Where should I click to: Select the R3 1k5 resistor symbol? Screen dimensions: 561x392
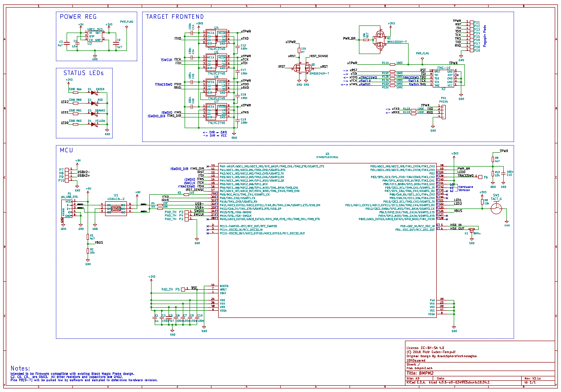pos(186,195)
